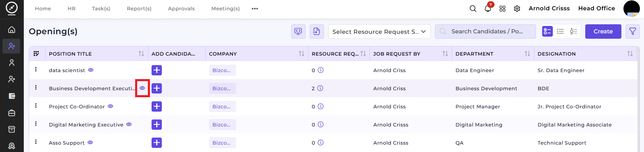Open the filter funnel button
644x152 pixels.
632,31
